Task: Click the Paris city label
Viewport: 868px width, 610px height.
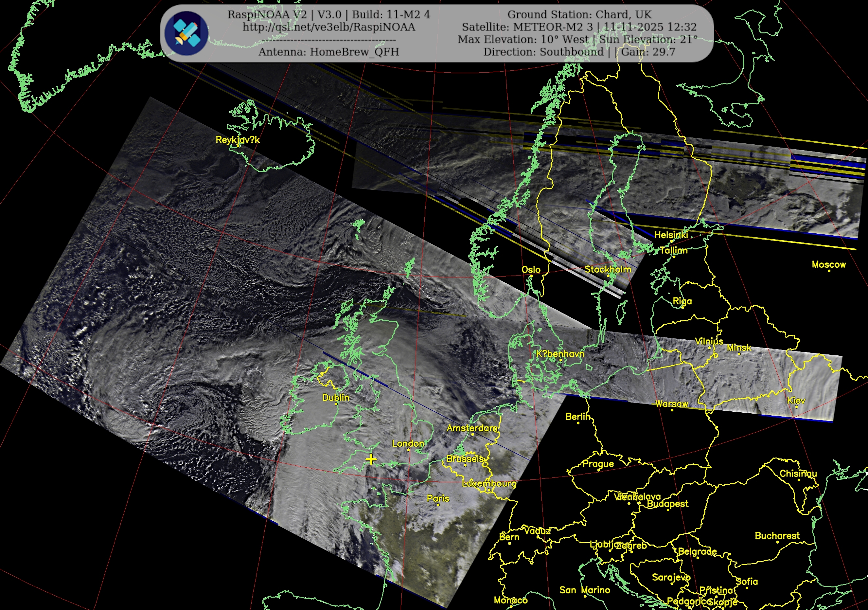Action: (438, 498)
